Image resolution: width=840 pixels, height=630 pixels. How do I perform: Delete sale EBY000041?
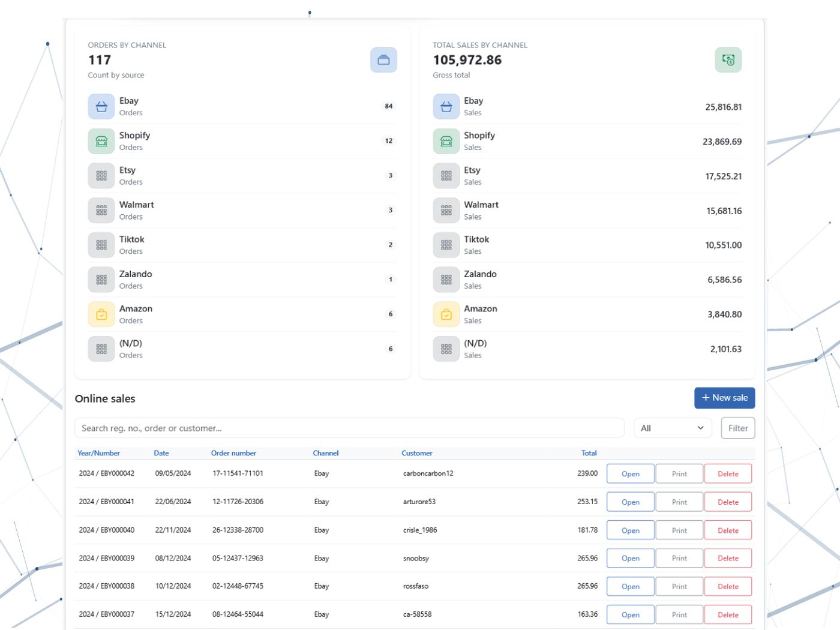pyautogui.click(x=728, y=502)
